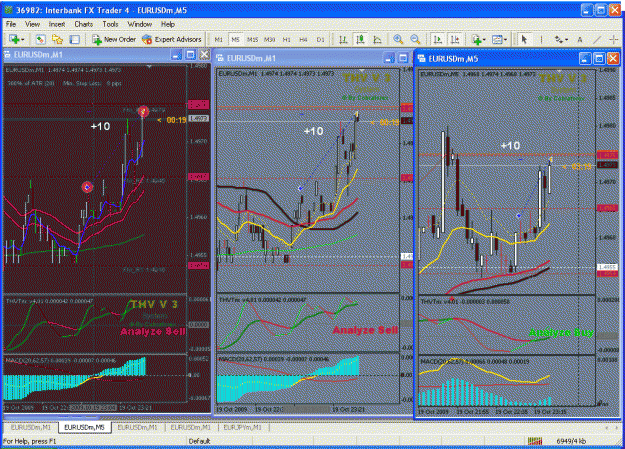Toggle chart Auto Scroll
Image resolution: width=625 pixels, height=449 pixels.
point(438,39)
